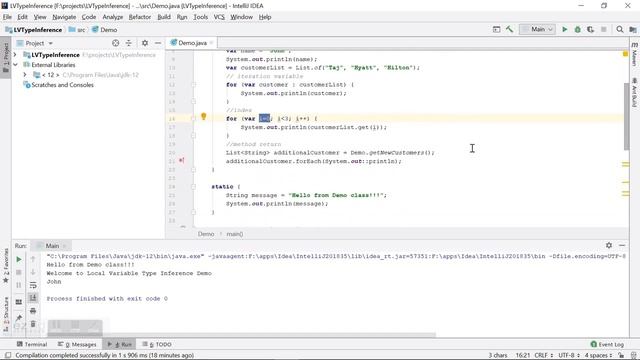Open the Refactor menu

tap(140, 17)
